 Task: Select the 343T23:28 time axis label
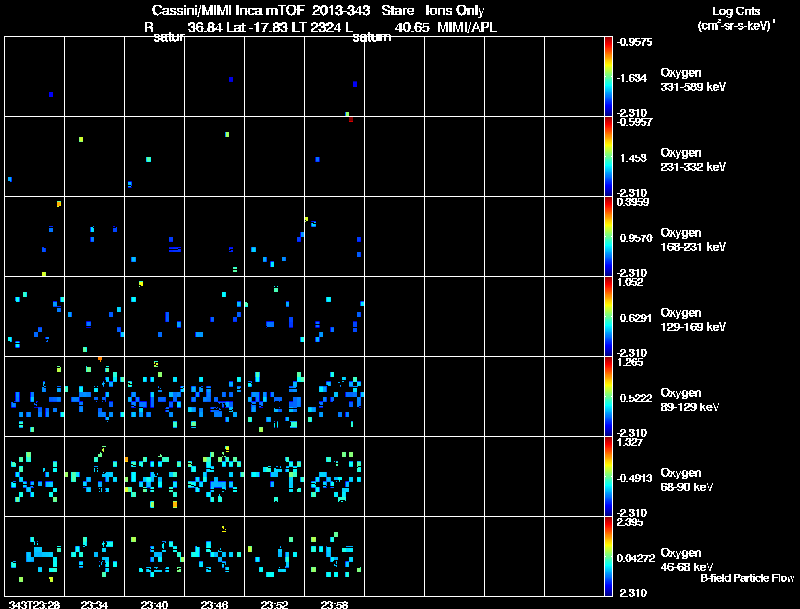pos(33,604)
